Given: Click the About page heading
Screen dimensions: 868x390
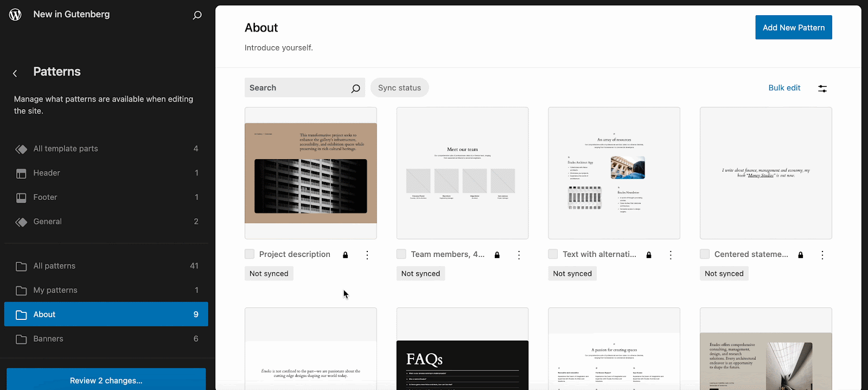Looking at the screenshot, I should tap(261, 28).
